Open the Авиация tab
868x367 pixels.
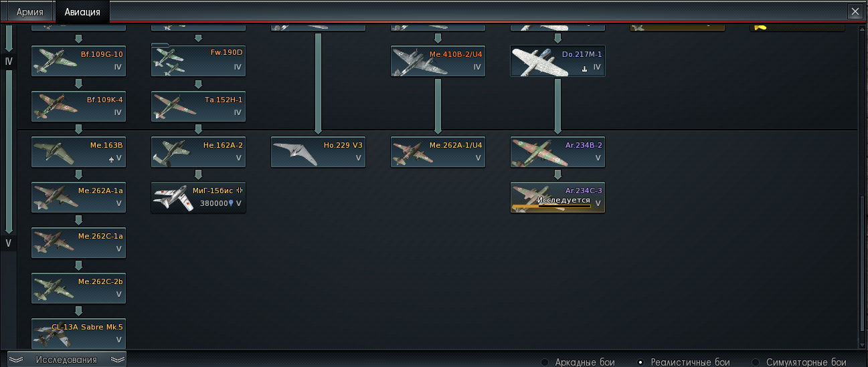pos(82,12)
